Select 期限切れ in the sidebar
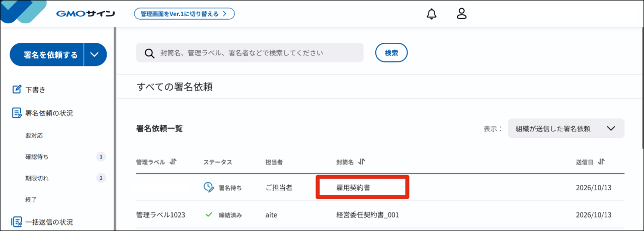Screen dimensions: 644x231 click(x=36, y=178)
